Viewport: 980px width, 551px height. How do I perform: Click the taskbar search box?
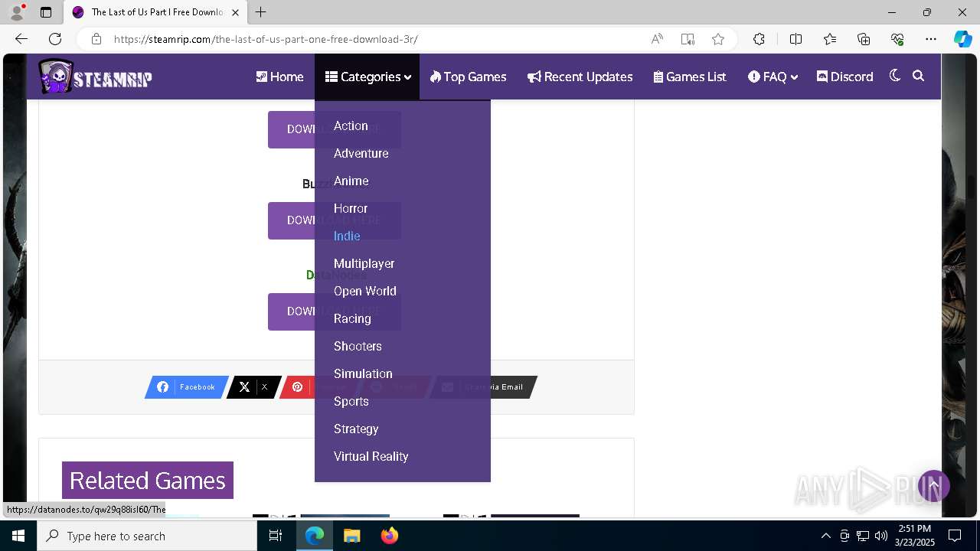point(147,536)
